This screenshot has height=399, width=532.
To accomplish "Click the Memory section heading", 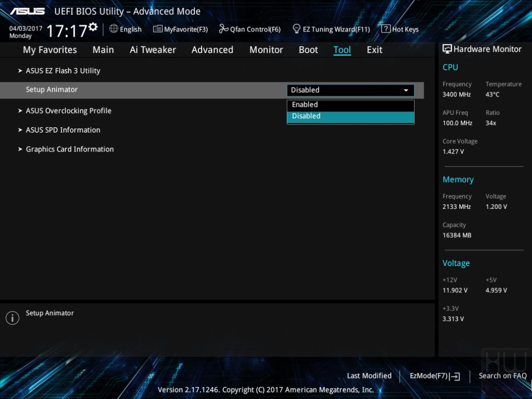I will [x=458, y=180].
